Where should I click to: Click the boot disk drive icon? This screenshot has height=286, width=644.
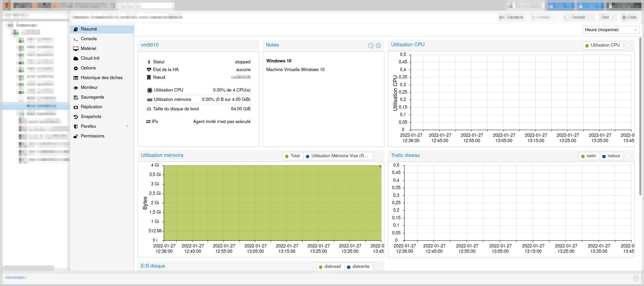click(149, 109)
